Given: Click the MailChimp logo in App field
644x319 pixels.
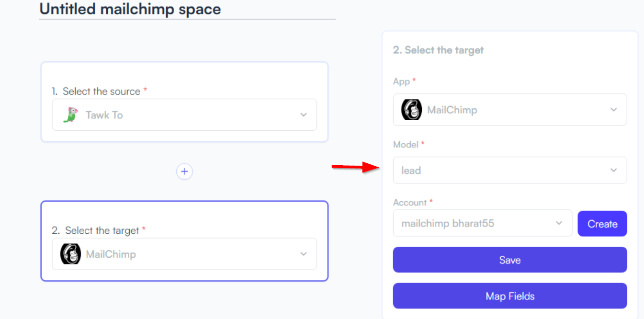Looking at the screenshot, I should [x=411, y=110].
